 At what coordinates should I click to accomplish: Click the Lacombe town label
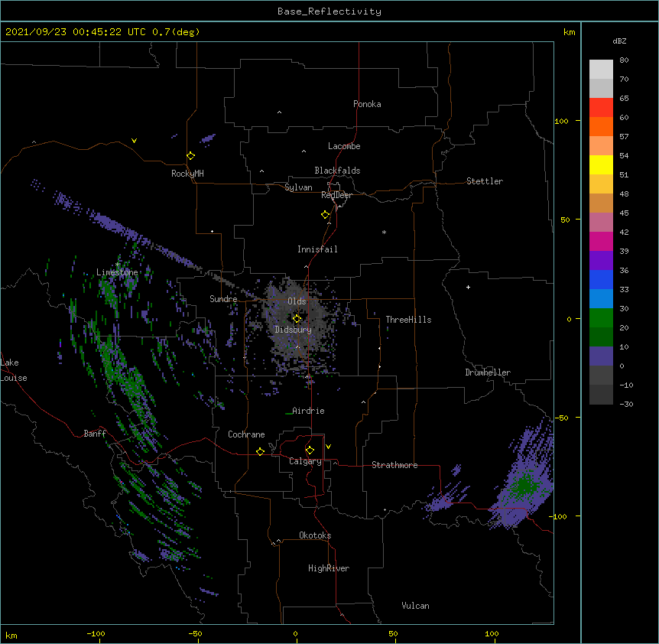coord(344,146)
